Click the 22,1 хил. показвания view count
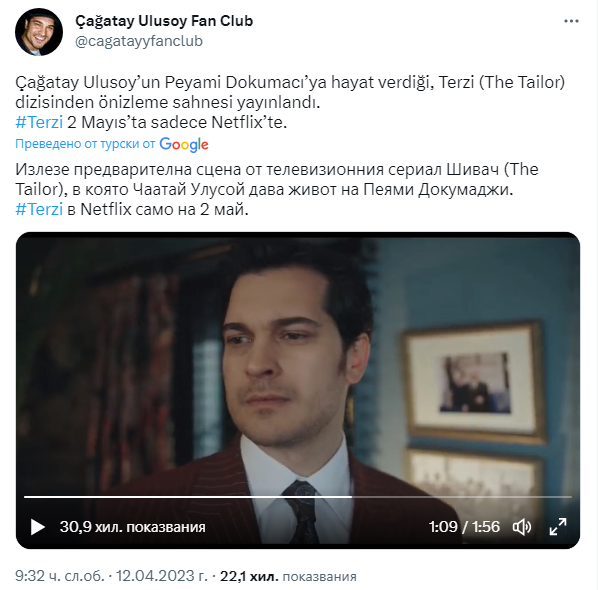The image size is (598, 590). (288, 576)
